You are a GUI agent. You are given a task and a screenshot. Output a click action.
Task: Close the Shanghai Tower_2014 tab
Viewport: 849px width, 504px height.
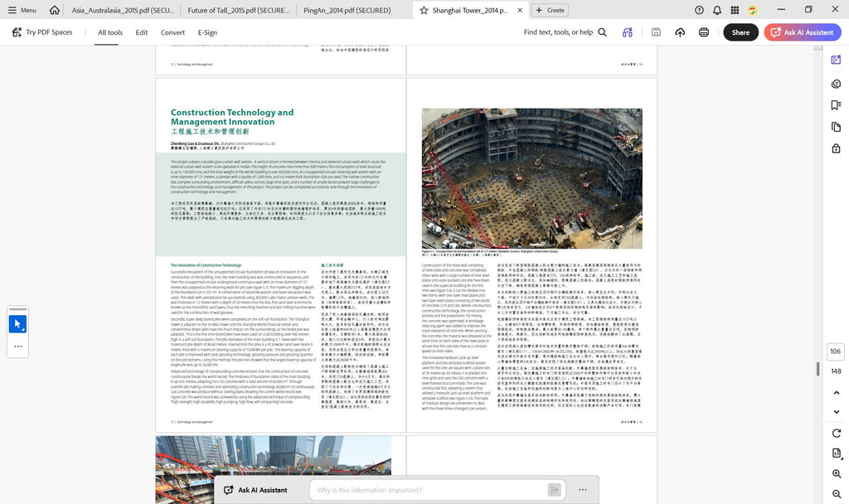click(520, 10)
